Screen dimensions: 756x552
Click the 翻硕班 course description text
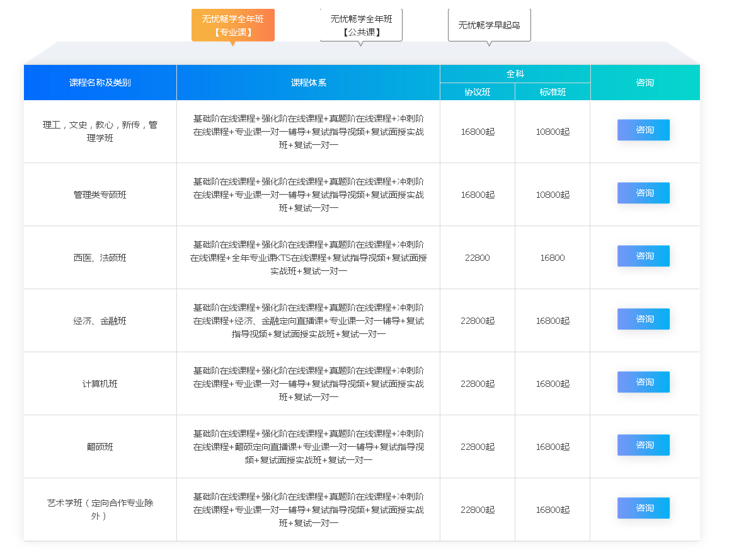308,446
